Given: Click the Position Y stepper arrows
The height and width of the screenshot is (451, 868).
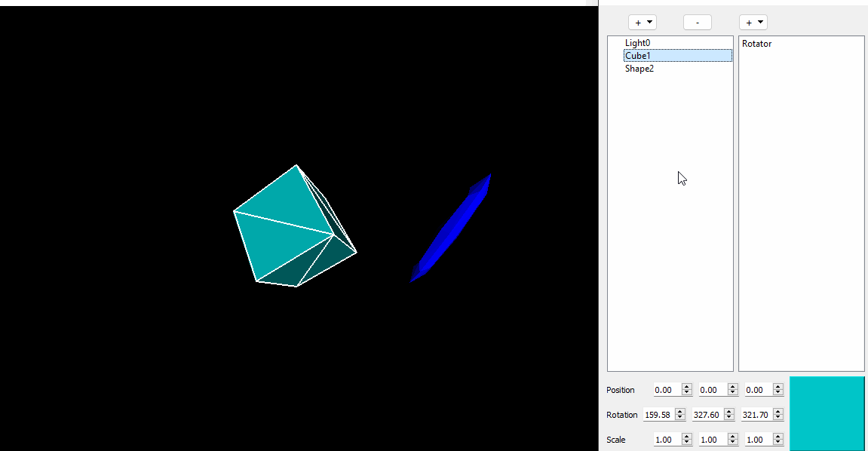Looking at the screenshot, I should pos(732,390).
